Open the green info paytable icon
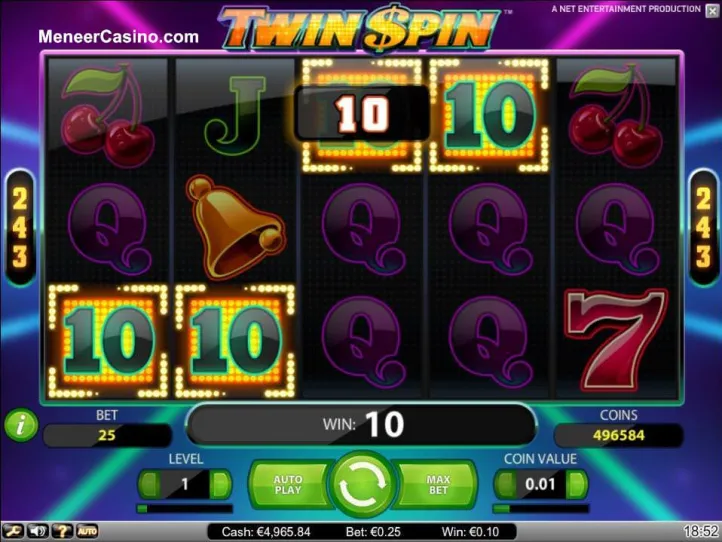This screenshot has height=542, width=722. (x=21, y=425)
